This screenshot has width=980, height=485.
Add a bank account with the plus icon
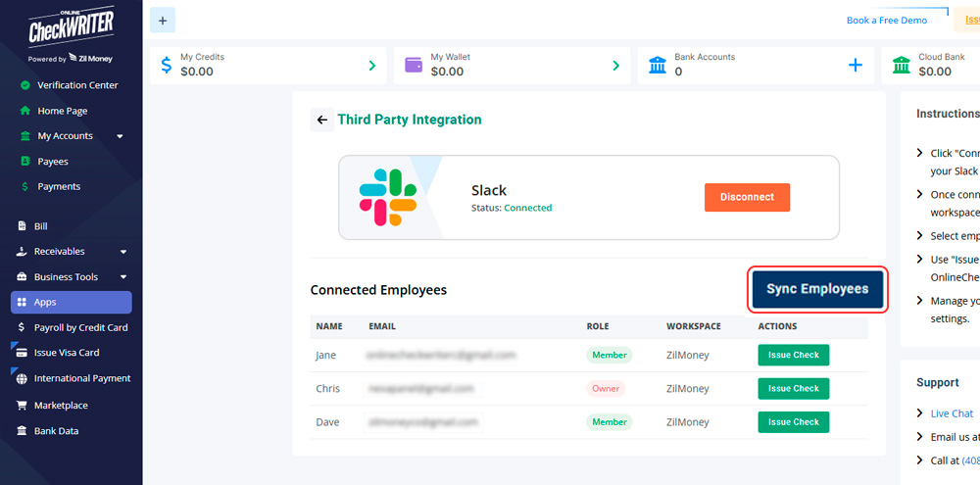click(855, 65)
